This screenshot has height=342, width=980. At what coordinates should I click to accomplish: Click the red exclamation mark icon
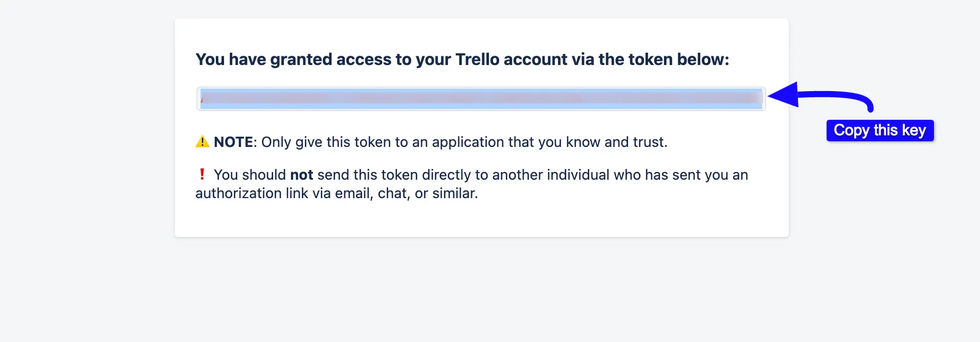coord(202,174)
